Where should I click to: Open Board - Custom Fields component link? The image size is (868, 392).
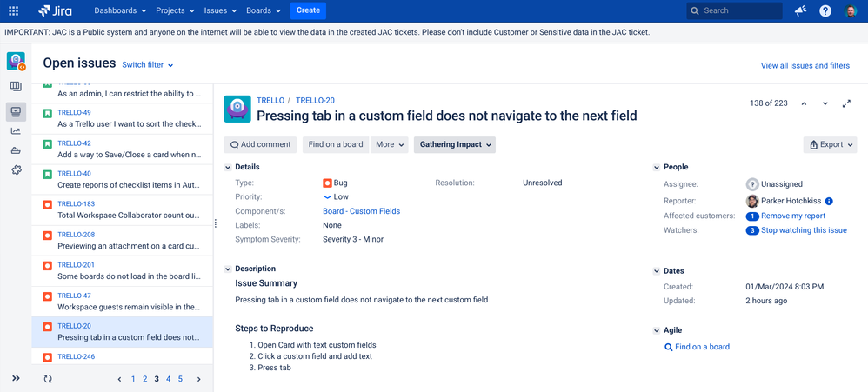click(362, 211)
